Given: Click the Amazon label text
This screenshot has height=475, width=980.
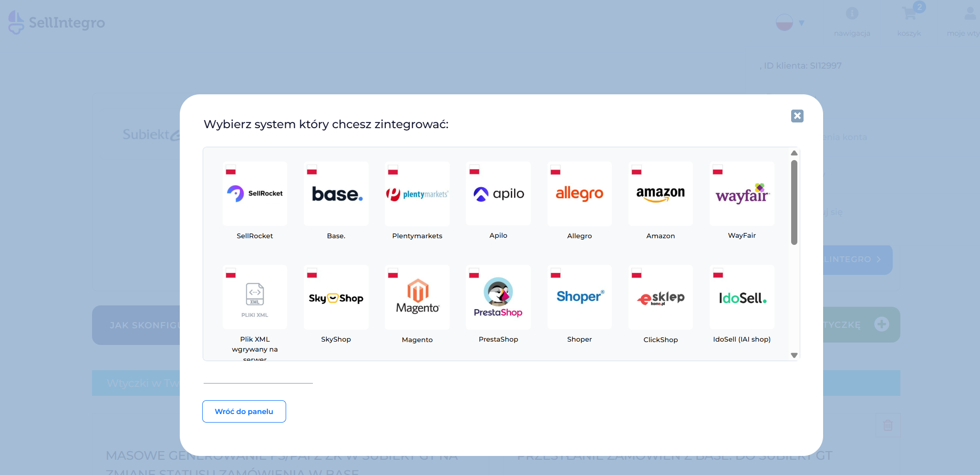Looking at the screenshot, I should click(660, 236).
